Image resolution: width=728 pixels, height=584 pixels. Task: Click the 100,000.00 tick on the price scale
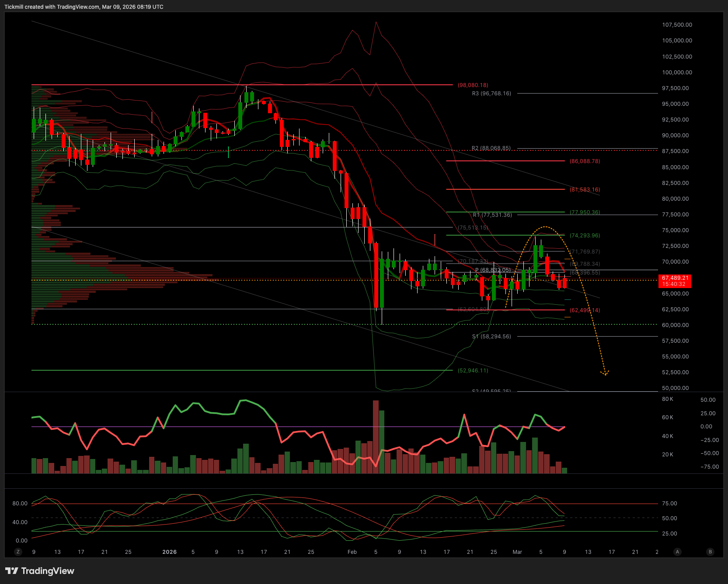pyautogui.click(x=677, y=73)
